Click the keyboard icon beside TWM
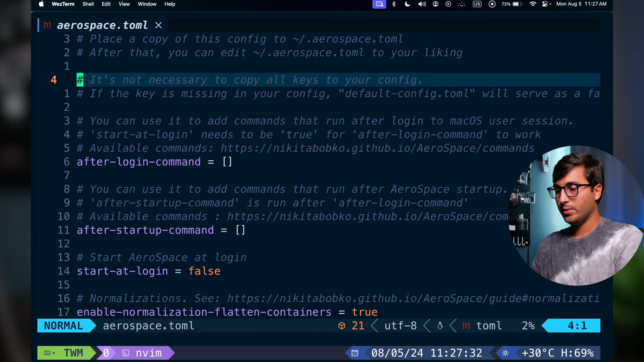The image size is (644, 362). click(x=47, y=353)
